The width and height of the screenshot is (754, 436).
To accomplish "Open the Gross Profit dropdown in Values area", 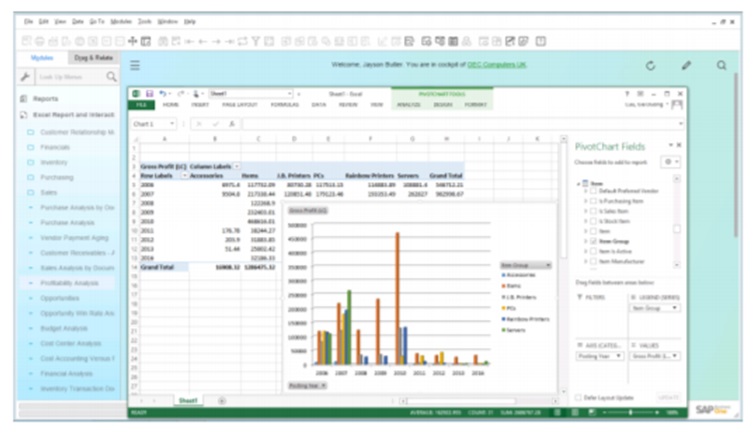I will 675,356.
